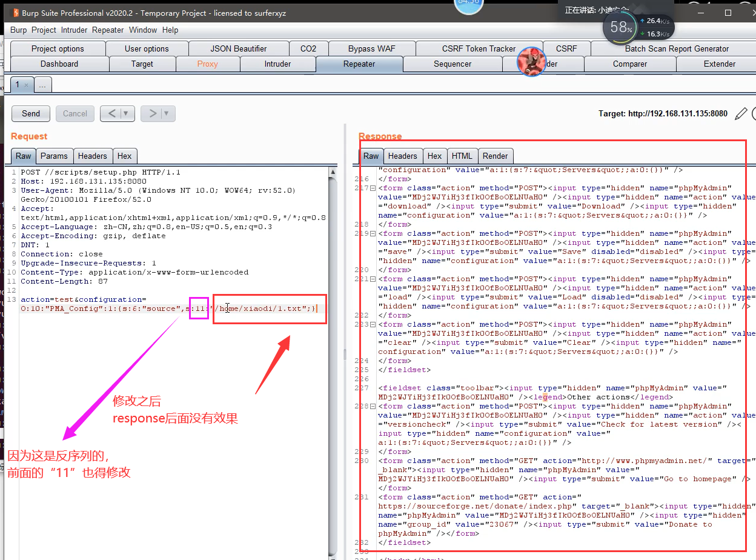Open the new repeater tab labeled '...'
The width and height of the screenshot is (756, 560).
[42, 85]
